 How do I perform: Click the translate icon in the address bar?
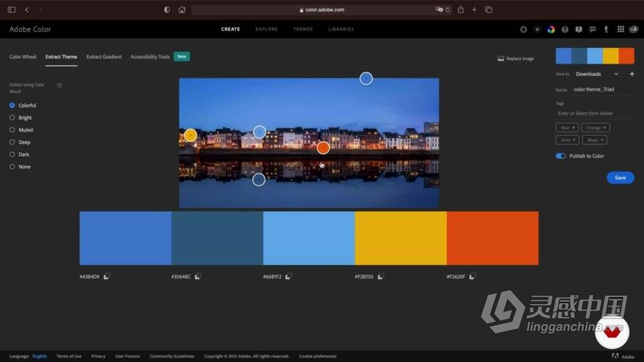(x=439, y=10)
